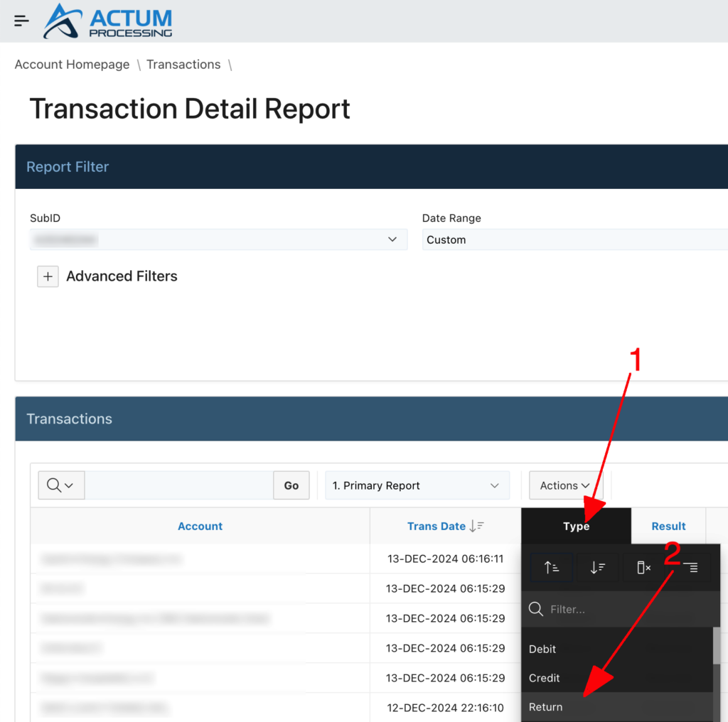The width and height of the screenshot is (728, 722).
Task: Select Debit in the Type filter list
Action: (x=542, y=649)
